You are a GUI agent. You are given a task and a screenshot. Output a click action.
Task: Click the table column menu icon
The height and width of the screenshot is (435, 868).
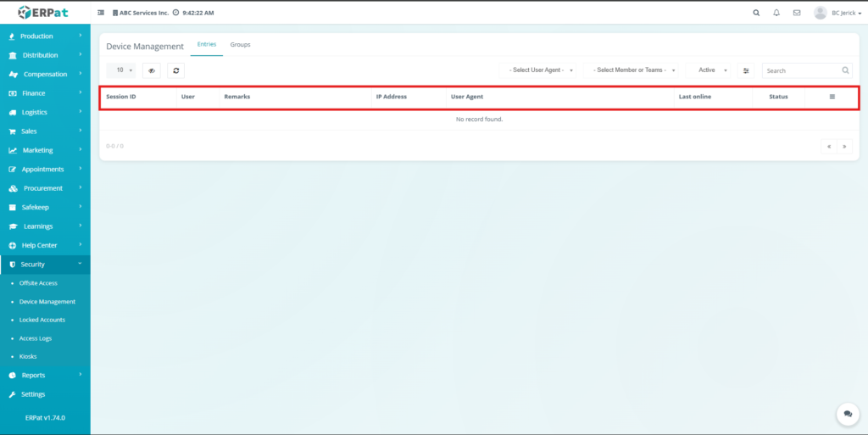pyautogui.click(x=832, y=97)
